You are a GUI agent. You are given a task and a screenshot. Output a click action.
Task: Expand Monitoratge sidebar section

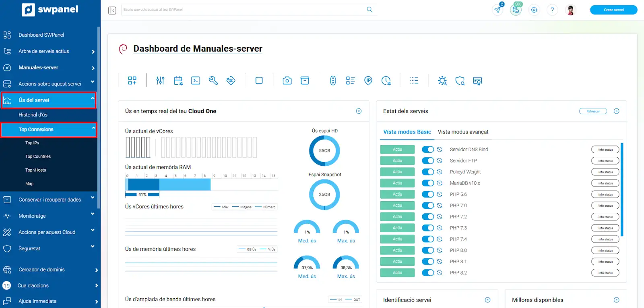click(93, 214)
